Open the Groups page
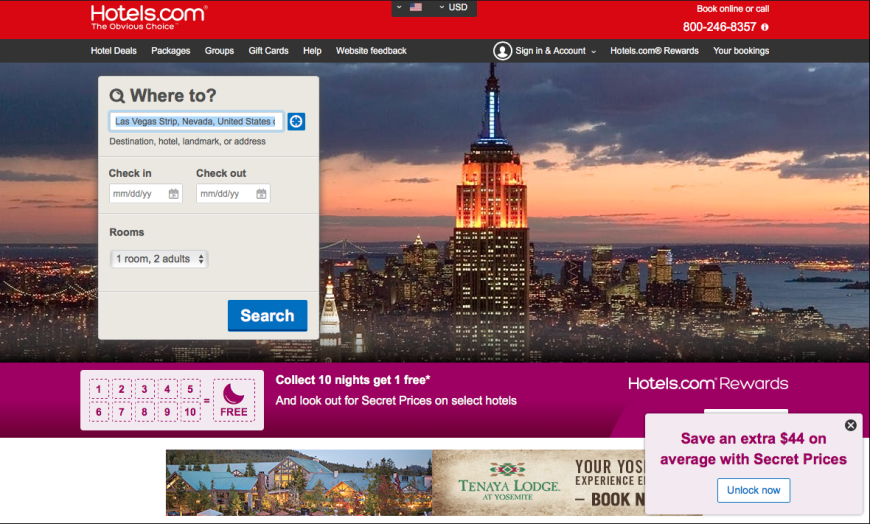Image resolution: width=870 pixels, height=524 pixels. (219, 51)
